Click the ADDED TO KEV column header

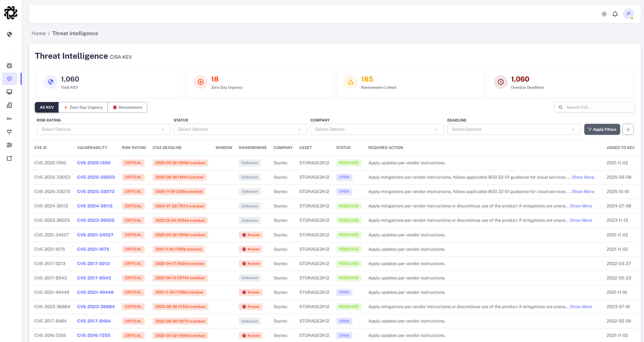coord(621,148)
